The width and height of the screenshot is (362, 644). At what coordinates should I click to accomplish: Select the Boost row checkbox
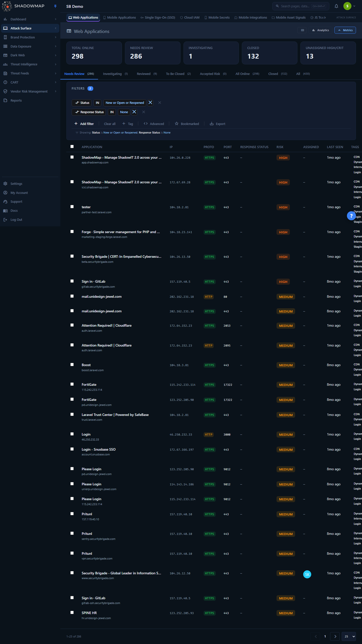[72, 365]
